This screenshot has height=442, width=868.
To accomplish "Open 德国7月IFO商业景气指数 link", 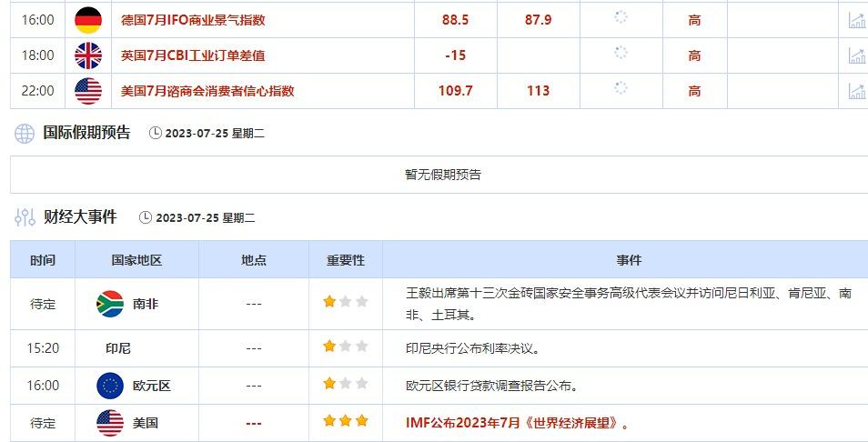I will (193, 20).
